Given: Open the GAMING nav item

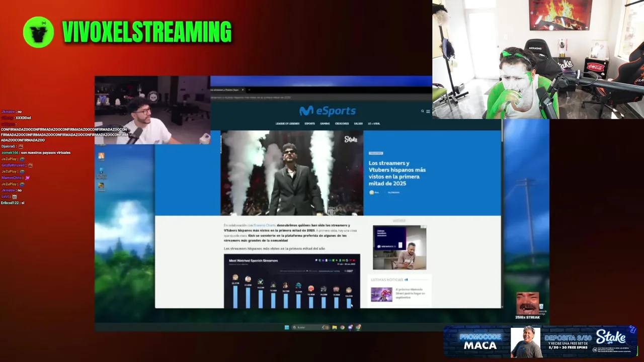Looking at the screenshot, I should click(x=325, y=123).
